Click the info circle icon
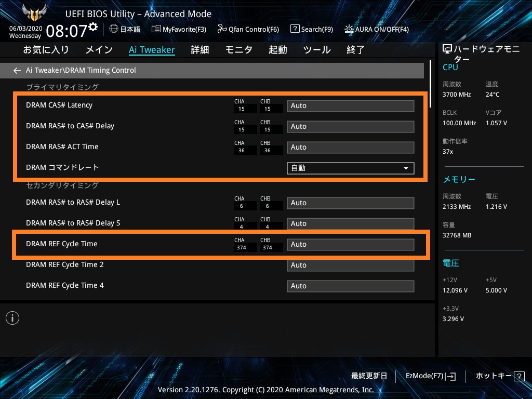 point(12,318)
